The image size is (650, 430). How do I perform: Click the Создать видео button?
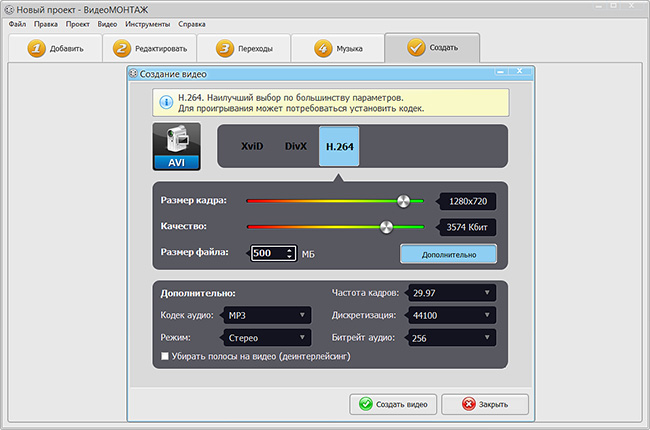point(393,404)
